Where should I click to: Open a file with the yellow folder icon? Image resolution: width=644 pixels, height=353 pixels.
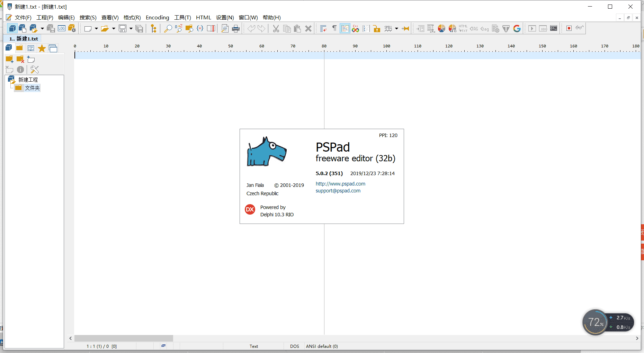click(x=105, y=28)
